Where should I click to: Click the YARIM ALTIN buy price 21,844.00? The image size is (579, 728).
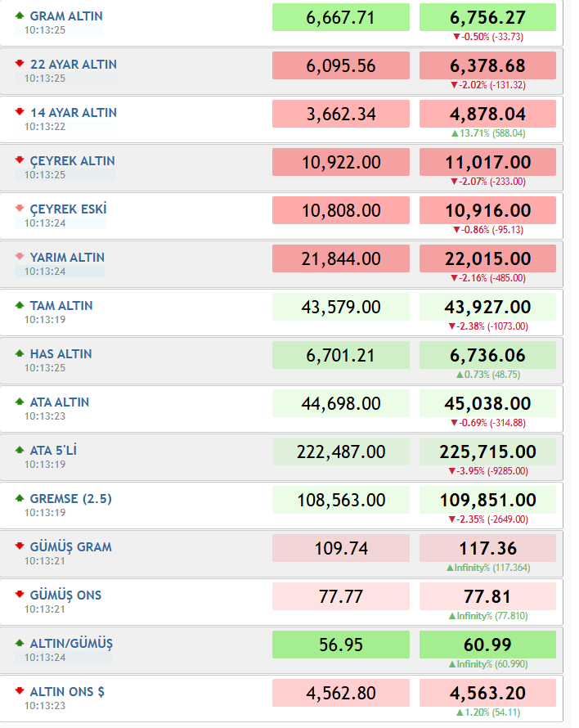click(x=341, y=258)
